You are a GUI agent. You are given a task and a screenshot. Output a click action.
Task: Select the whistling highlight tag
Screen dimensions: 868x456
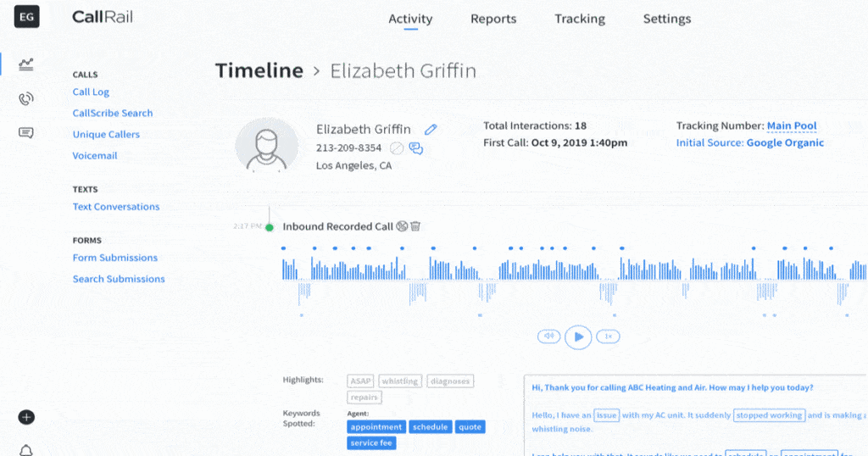pos(400,381)
